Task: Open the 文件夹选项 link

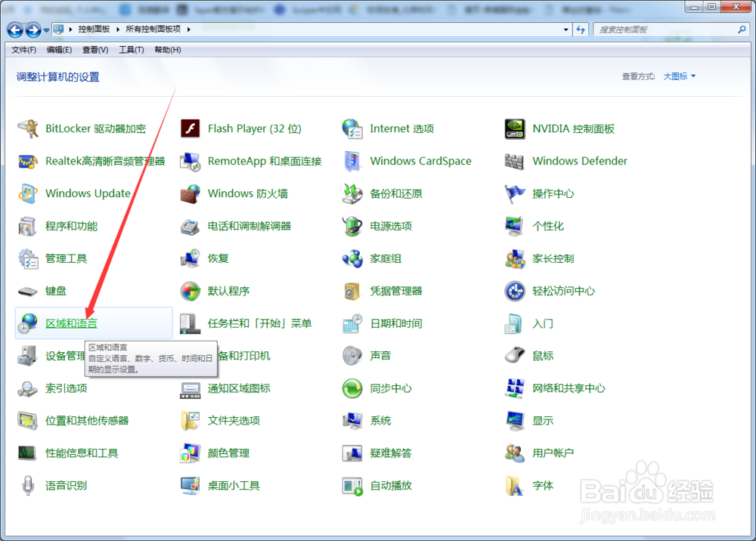Action: coord(234,421)
